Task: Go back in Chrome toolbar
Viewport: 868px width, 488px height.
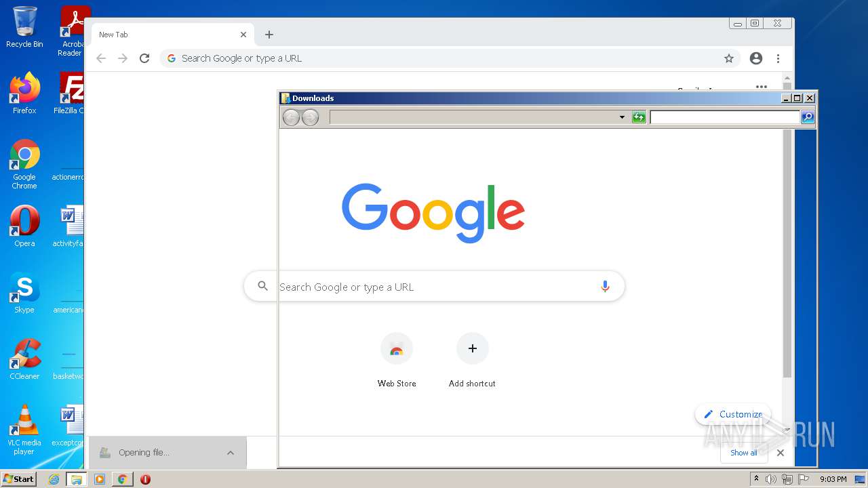Action: pyautogui.click(x=101, y=58)
